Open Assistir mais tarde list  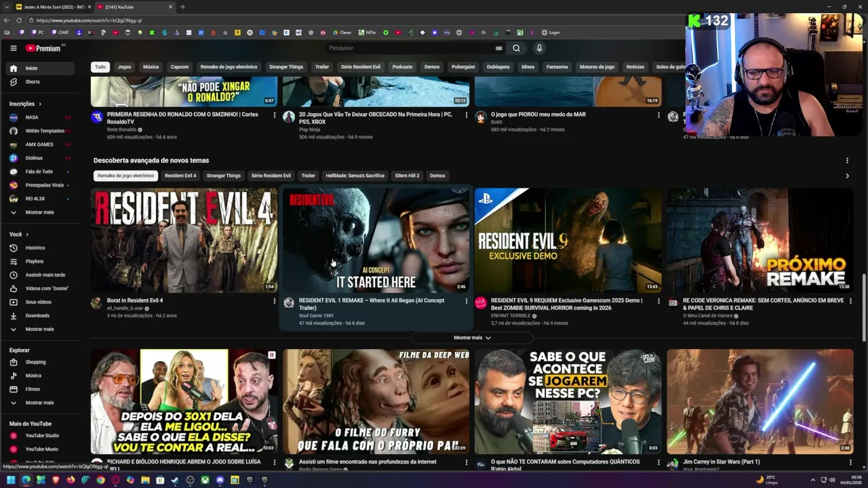tap(41, 274)
